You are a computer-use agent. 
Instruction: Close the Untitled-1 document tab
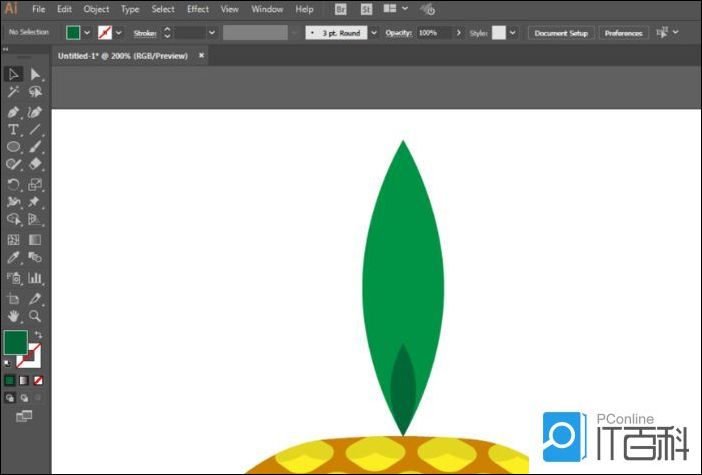[201, 55]
